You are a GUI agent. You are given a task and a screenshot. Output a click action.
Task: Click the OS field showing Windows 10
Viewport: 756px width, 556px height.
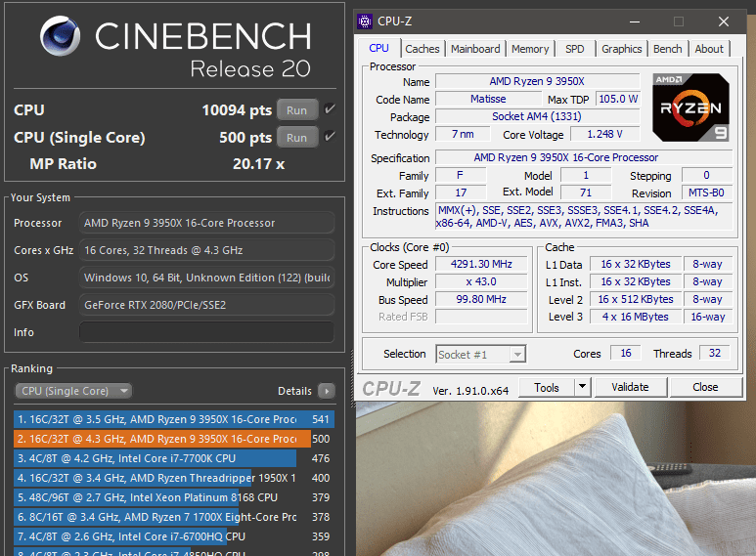(206, 278)
